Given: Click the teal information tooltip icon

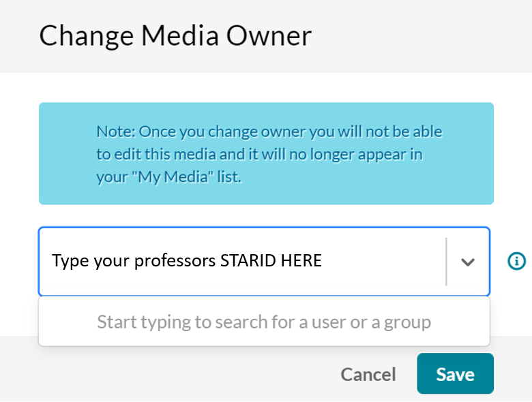Looking at the screenshot, I should tap(516, 261).
